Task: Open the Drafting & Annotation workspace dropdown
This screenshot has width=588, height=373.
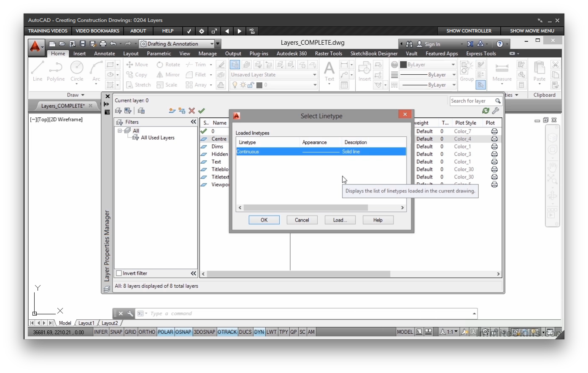Action: [212, 43]
